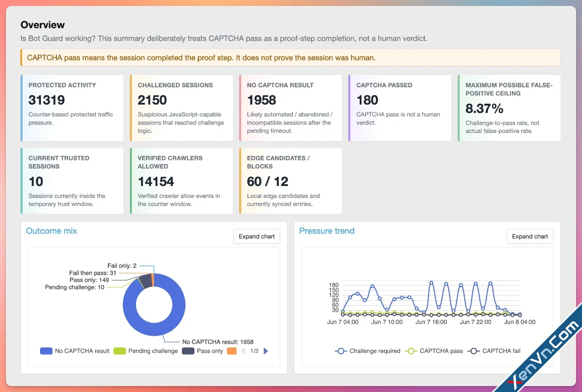Click the EDGE CANDIDATES / BLOCKS card title

tap(278, 162)
